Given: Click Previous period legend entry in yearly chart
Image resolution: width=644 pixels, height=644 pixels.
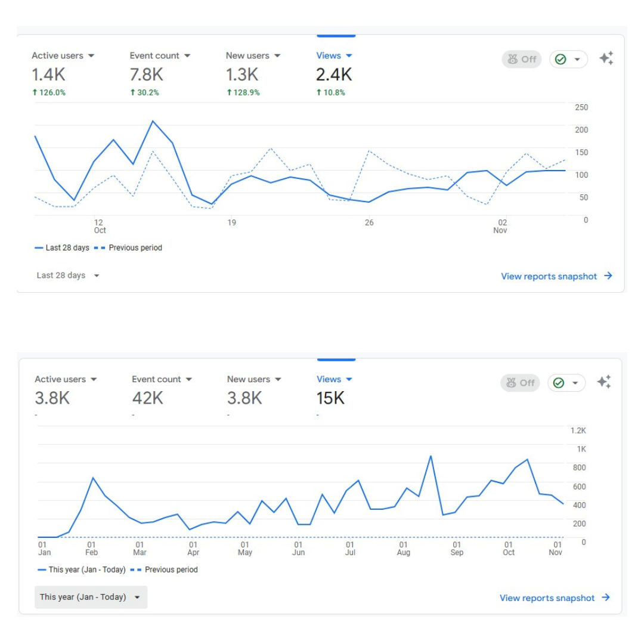Looking at the screenshot, I should point(171,569).
